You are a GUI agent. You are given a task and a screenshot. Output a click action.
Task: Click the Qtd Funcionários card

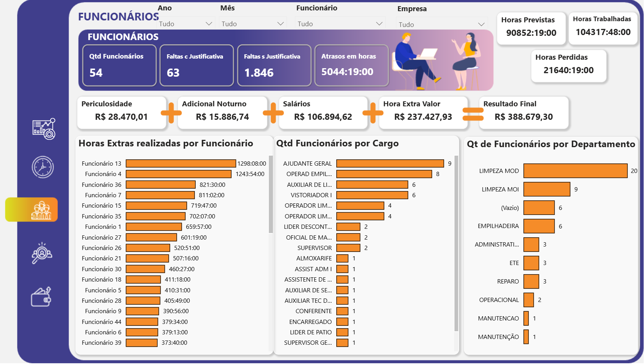(x=119, y=65)
